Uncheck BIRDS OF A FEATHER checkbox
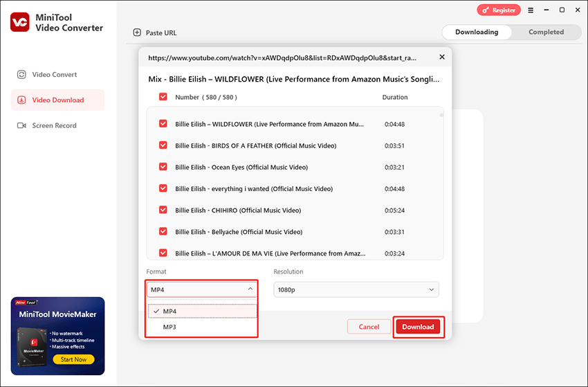Image resolution: width=588 pixels, height=387 pixels. click(x=163, y=145)
